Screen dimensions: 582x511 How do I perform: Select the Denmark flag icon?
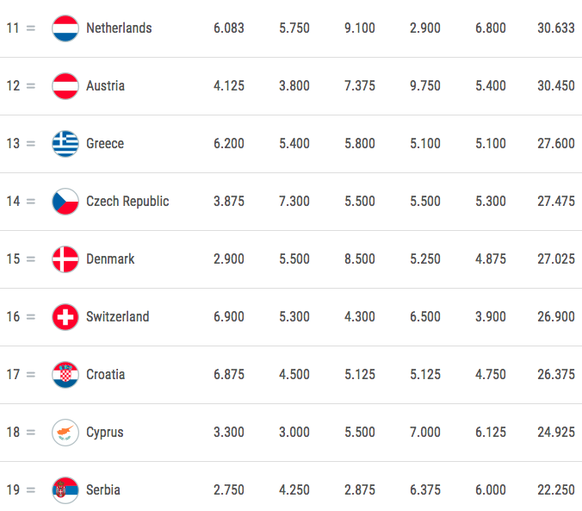[x=65, y=259]
